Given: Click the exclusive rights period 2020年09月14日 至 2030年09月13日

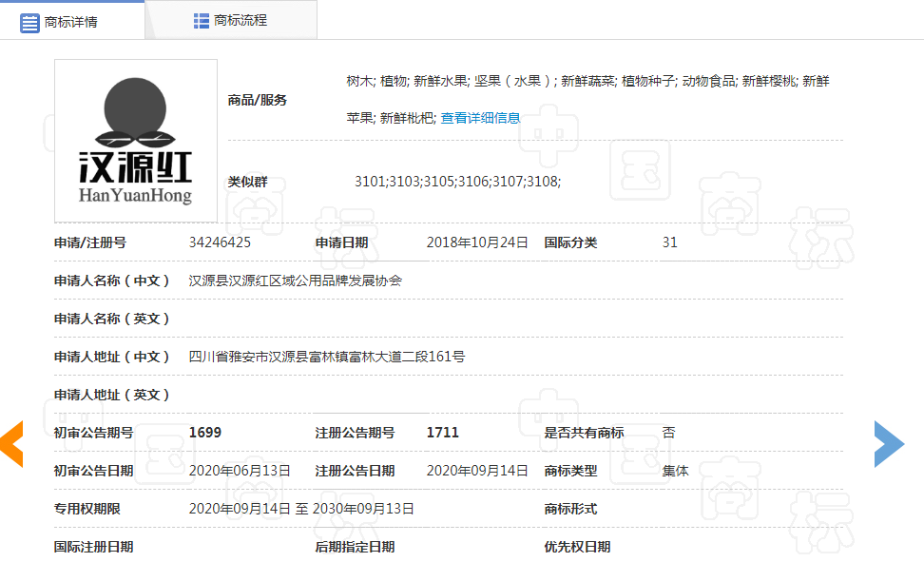Looking at the screenshot, I should [301, 509].
